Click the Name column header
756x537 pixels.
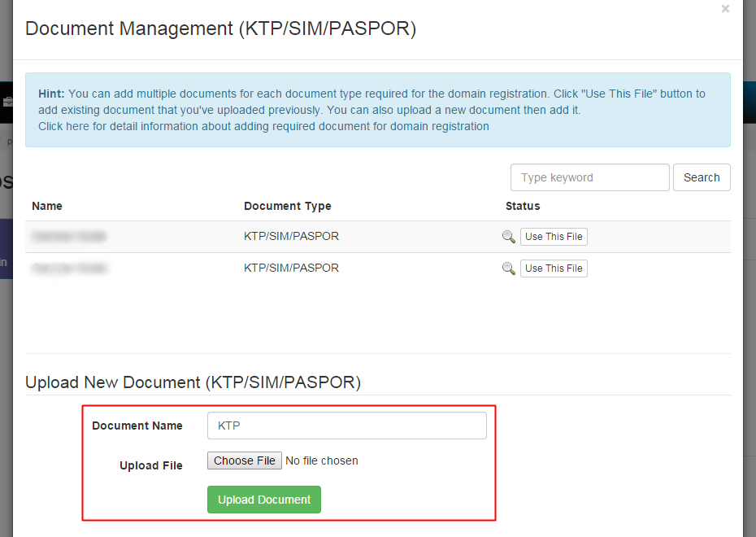tap(46, 206)
